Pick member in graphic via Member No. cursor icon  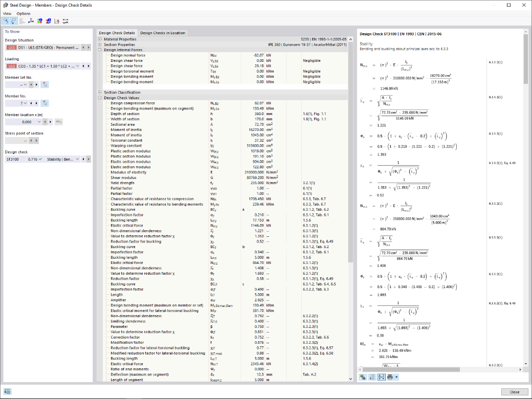(x=45, y=103)
